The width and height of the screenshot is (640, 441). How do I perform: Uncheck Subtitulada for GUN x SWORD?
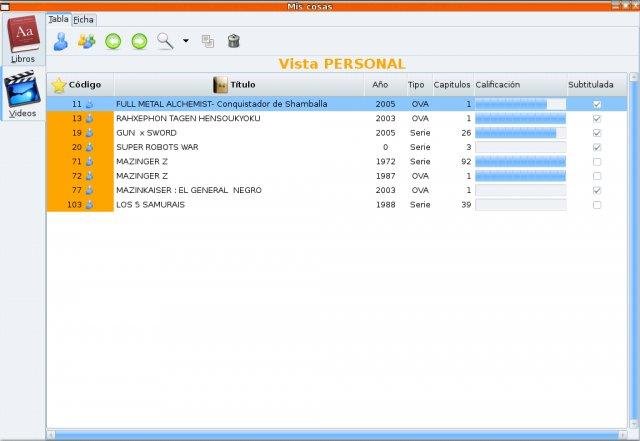click(597, 133)
